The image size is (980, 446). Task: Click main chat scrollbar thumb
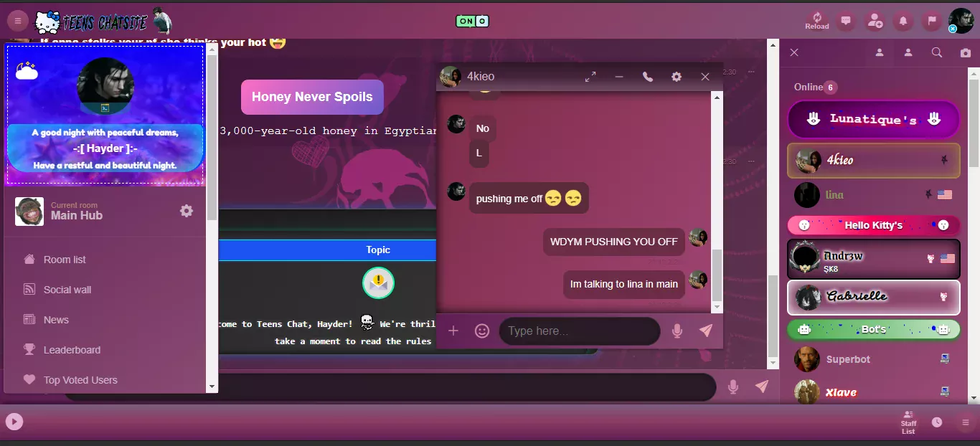pyautogui.click(x=773, y=315)
